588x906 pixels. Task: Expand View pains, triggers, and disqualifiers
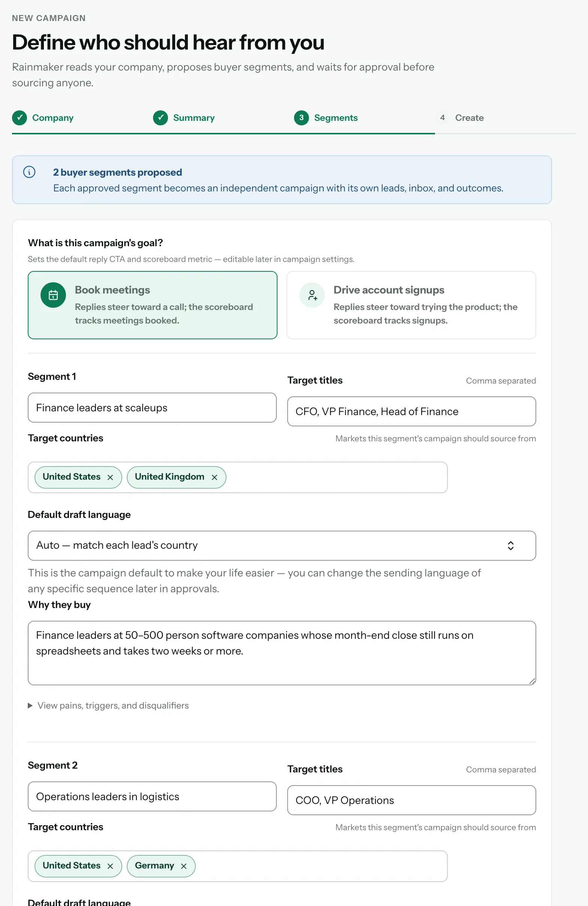[108, 705]
